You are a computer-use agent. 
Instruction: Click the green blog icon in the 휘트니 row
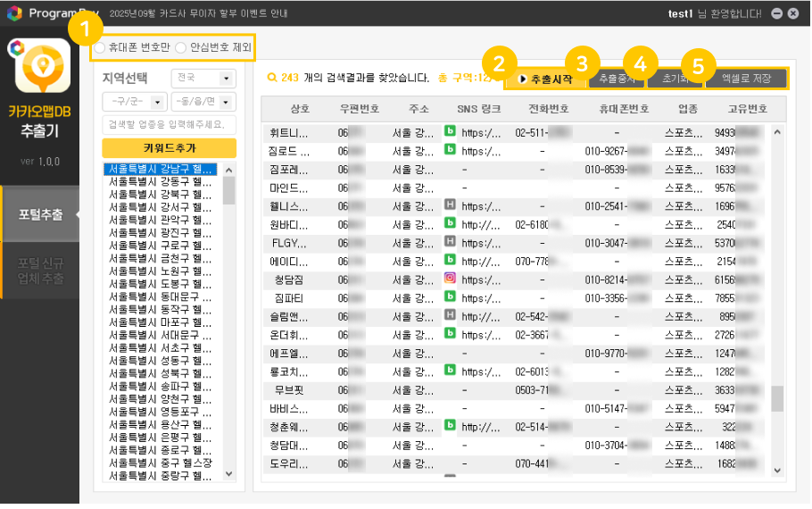click(451, 131)
